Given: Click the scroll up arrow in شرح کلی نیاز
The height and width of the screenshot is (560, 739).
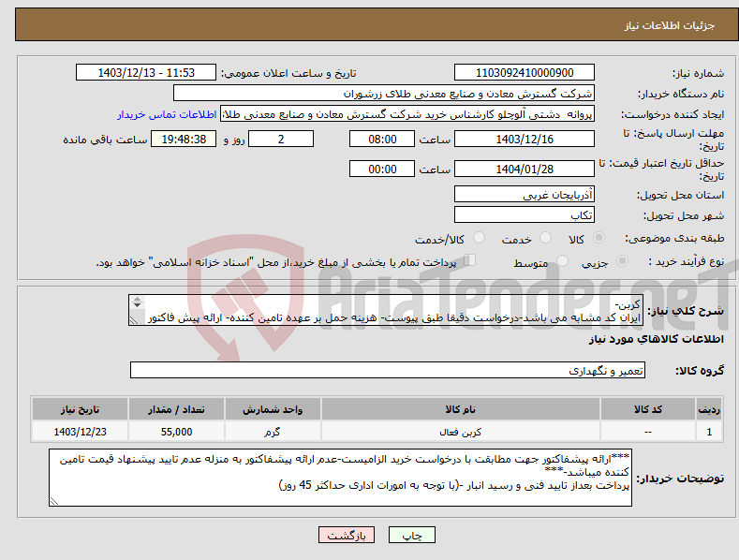Looking at the screenshot, I should click(x=137, y=299).
